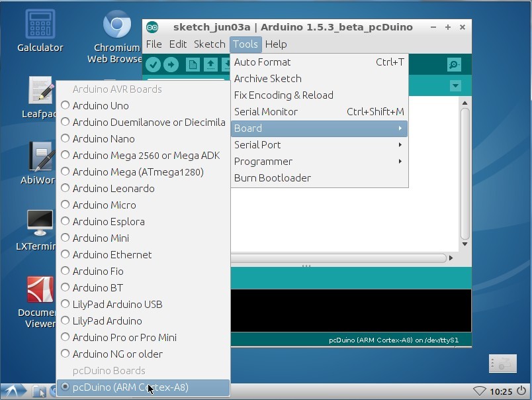Select Arduino Ethernet board

pyautogui.click(x=143, y=255)
